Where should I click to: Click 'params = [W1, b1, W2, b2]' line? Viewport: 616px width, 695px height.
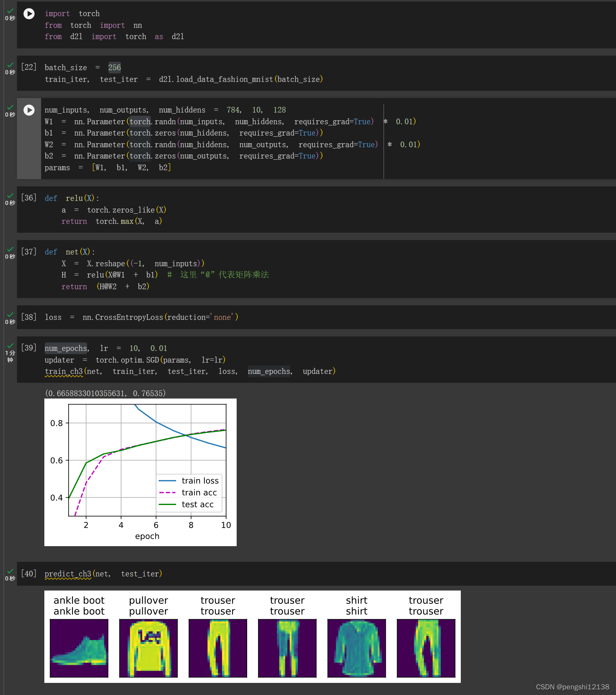(x=108, y=167)
